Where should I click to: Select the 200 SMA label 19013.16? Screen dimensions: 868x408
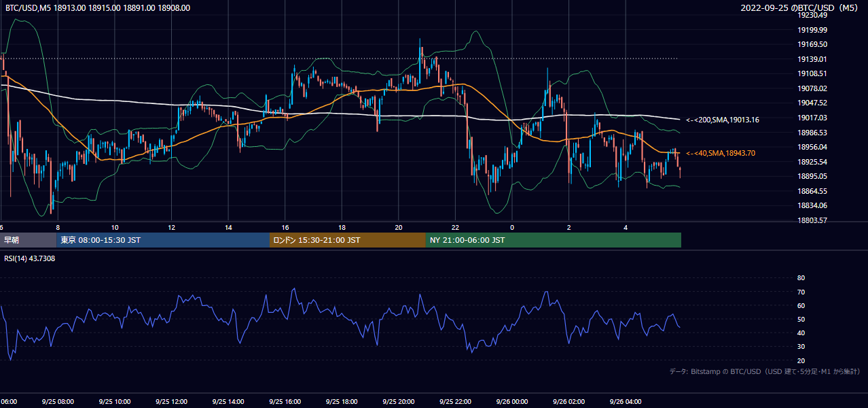click(723, 120)
